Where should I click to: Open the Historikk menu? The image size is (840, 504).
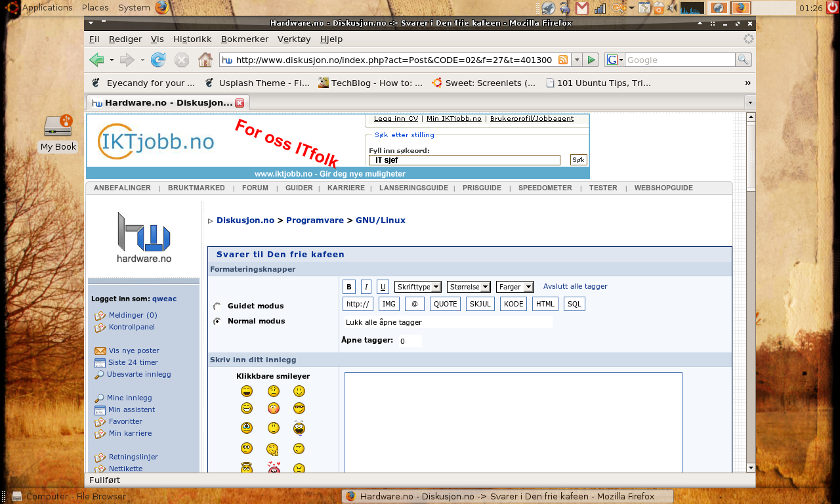(192, 39)
